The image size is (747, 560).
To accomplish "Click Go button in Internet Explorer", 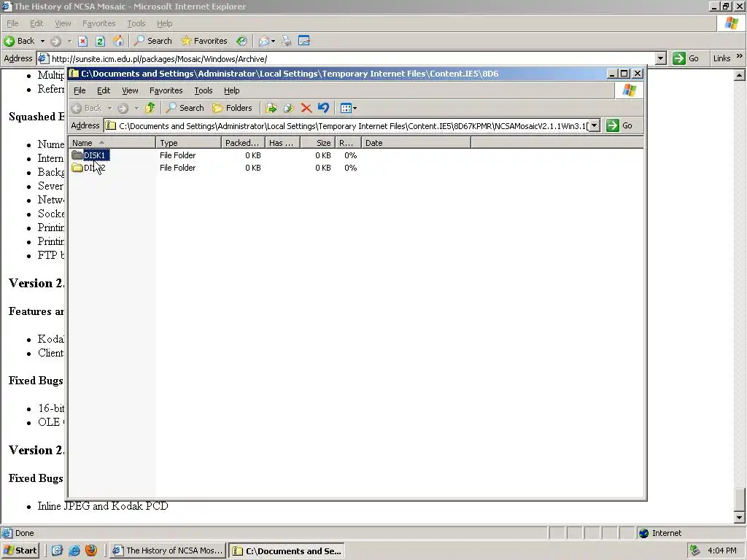I will pos(686,58).
